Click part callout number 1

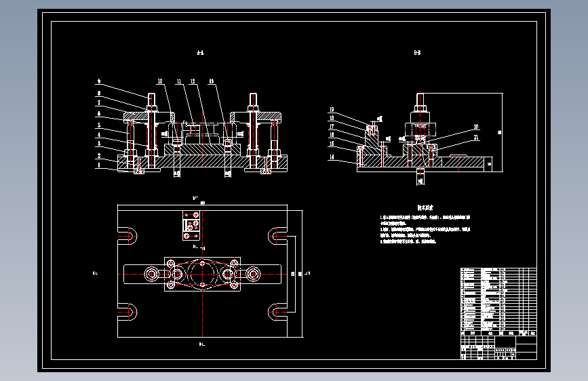pos(99,165)
